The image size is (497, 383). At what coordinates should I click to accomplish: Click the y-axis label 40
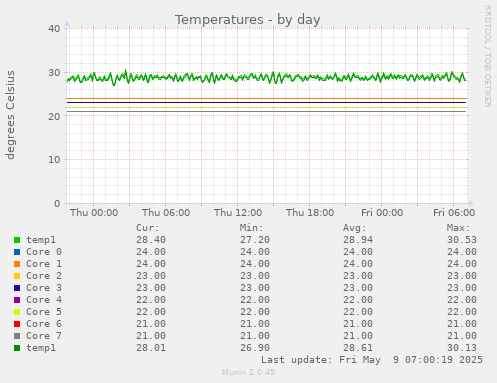point(54,29)
